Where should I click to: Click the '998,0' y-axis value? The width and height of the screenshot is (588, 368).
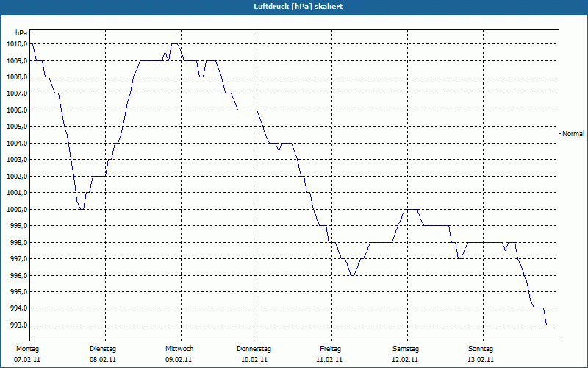click(19, 242)
